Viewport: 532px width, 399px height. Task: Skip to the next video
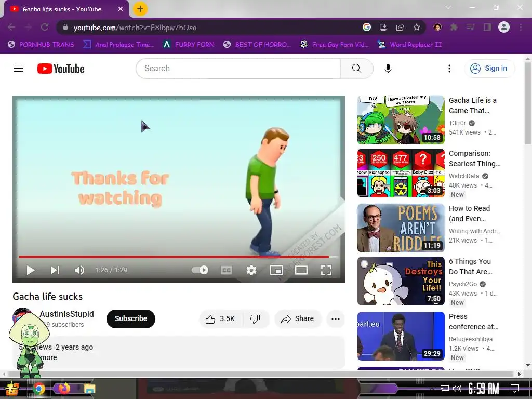tap(55, 270)
